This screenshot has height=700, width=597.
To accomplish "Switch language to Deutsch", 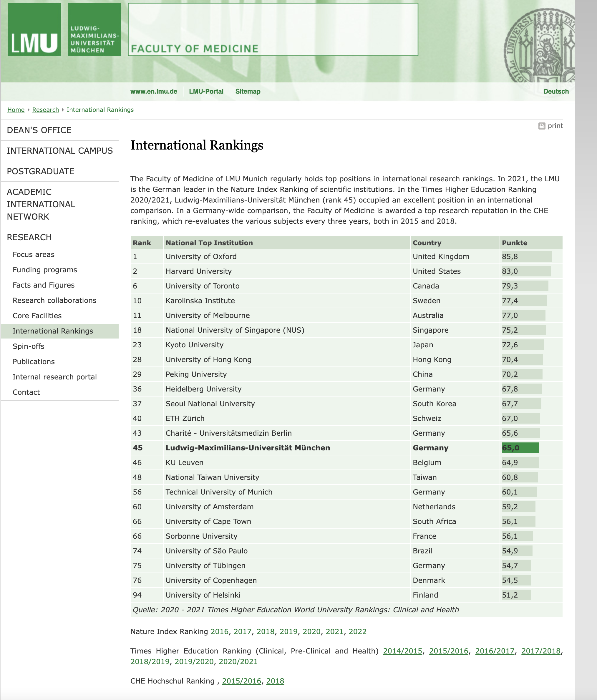I will coord(556,92).
